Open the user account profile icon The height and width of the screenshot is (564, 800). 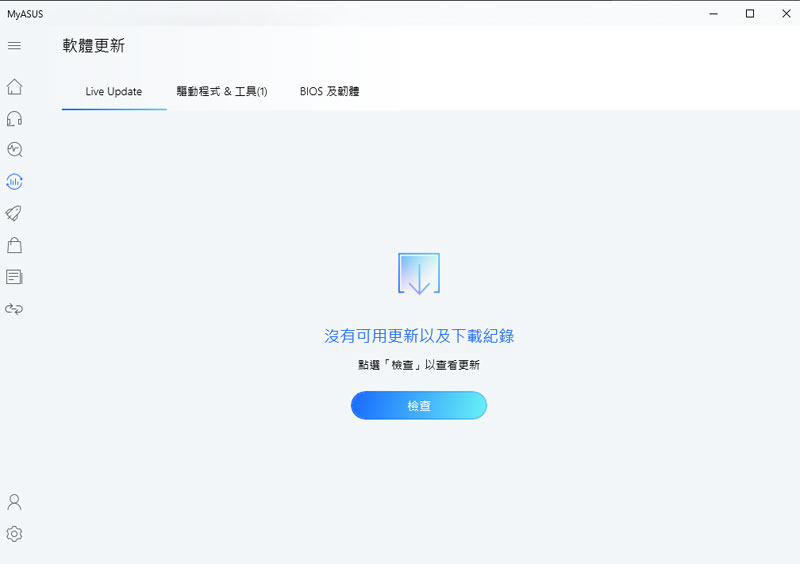click(14, 502)
